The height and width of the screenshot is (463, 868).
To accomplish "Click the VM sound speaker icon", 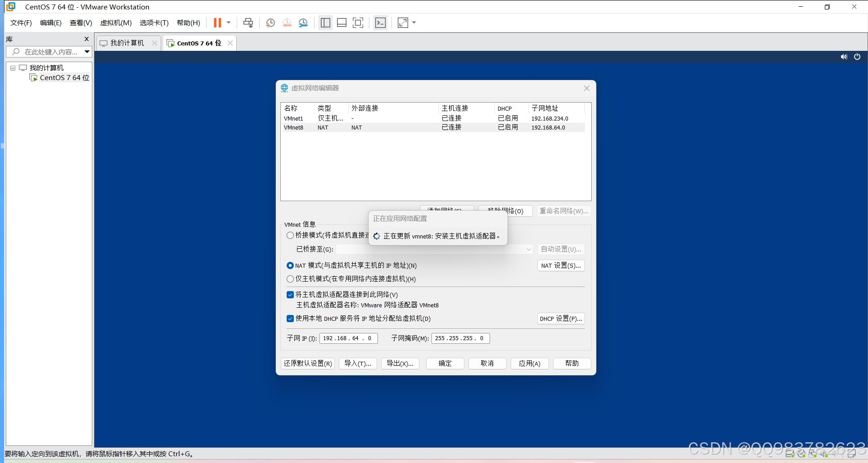I will [844, 57].
